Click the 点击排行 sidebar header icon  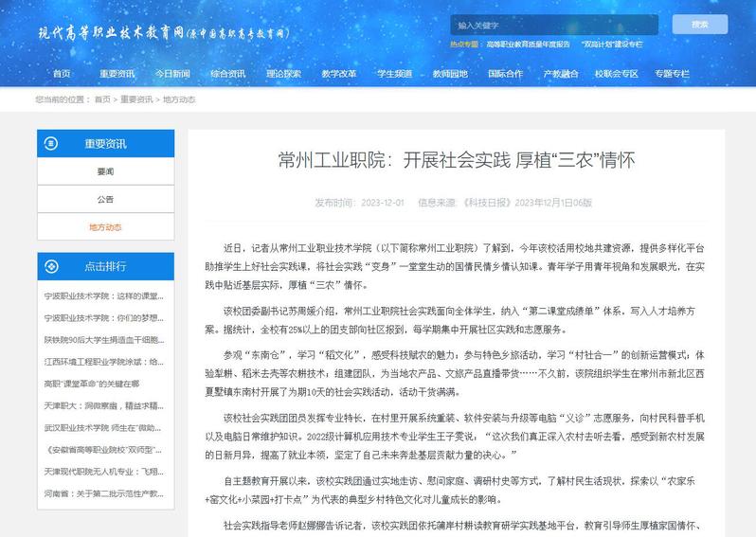pyautogui.click(x=49, y=266)
